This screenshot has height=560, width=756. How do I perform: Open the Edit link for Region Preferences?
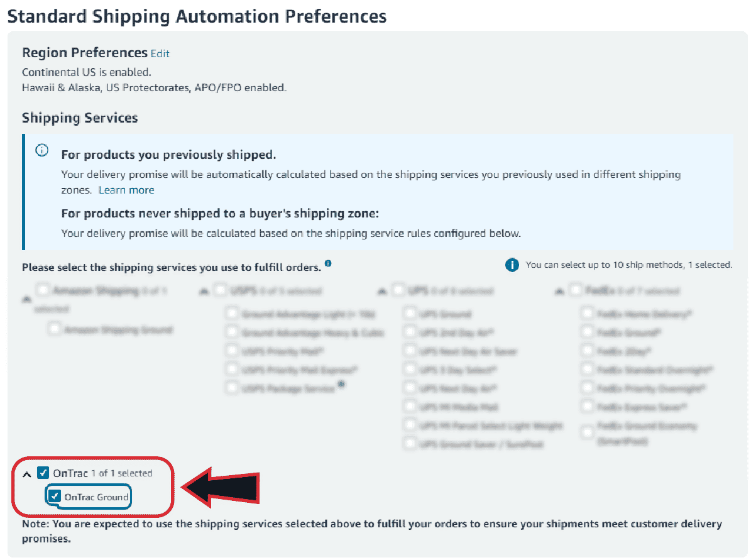point(160,54)
